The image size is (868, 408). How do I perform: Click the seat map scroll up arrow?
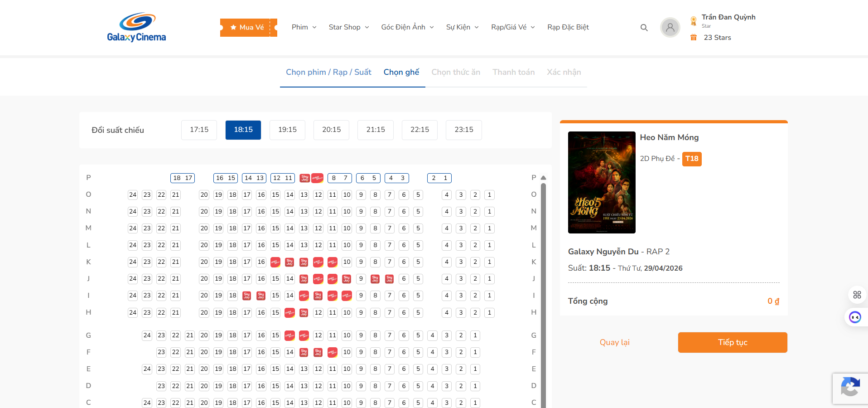(x=543, y=178)
